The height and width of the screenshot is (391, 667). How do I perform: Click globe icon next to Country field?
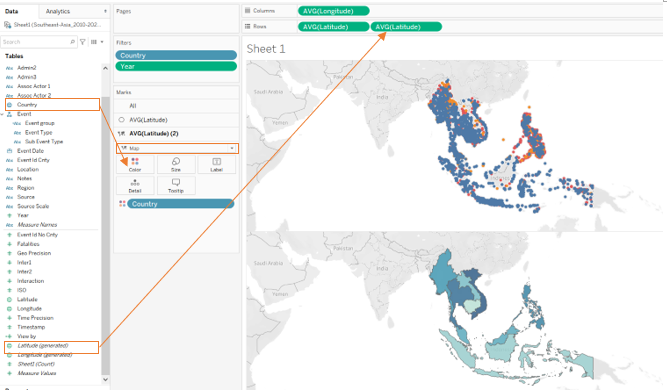(9, 105)
